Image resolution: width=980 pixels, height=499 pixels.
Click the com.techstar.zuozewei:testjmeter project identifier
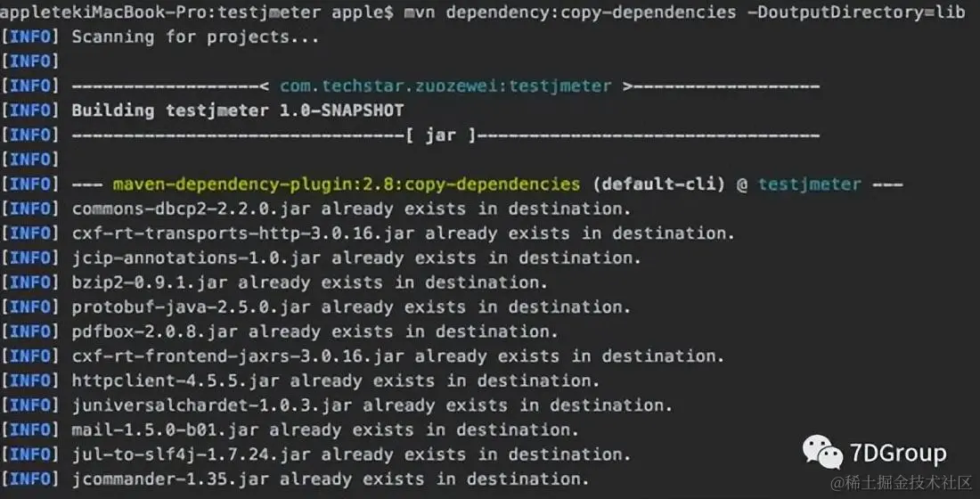[x=445, y=86]
